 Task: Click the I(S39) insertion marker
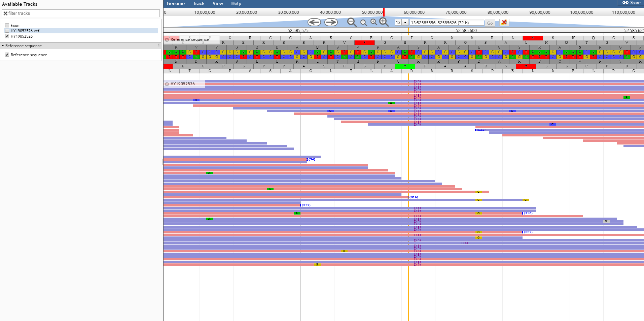(x=305, y=205)
